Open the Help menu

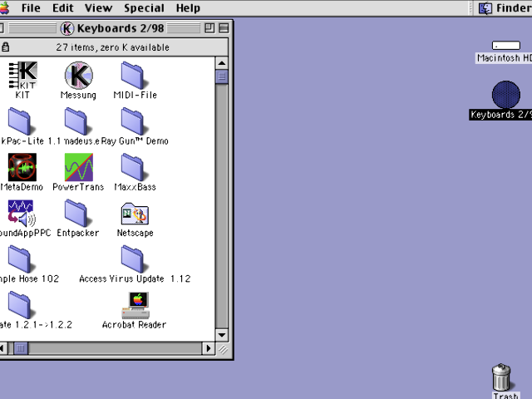coord(188,7)
